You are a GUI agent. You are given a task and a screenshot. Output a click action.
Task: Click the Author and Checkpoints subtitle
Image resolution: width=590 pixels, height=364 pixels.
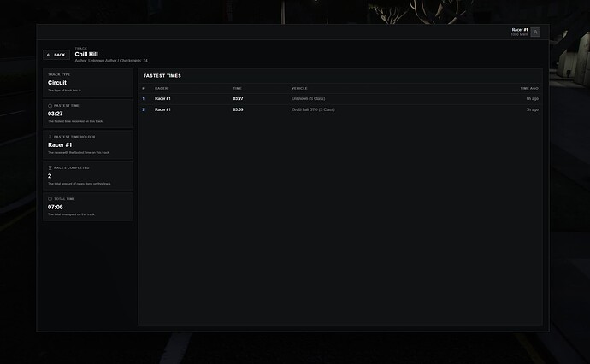point(111,61)
